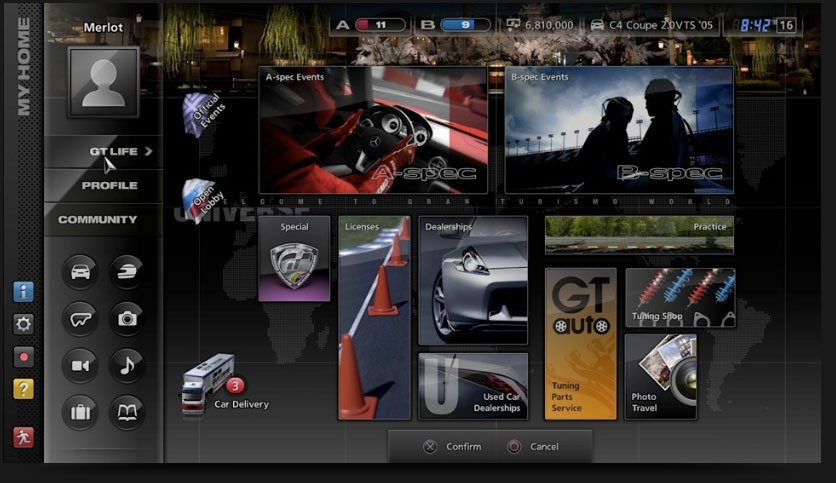Expand the GT LIFE menu item
Screen dimensions: 836x483
click(113, 152)
